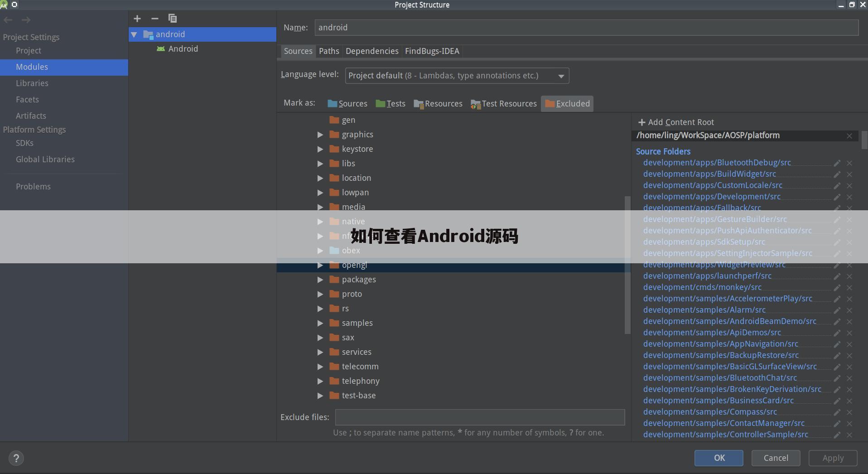
Task: Mark selected folder as Resources
Action: point(438,104)
